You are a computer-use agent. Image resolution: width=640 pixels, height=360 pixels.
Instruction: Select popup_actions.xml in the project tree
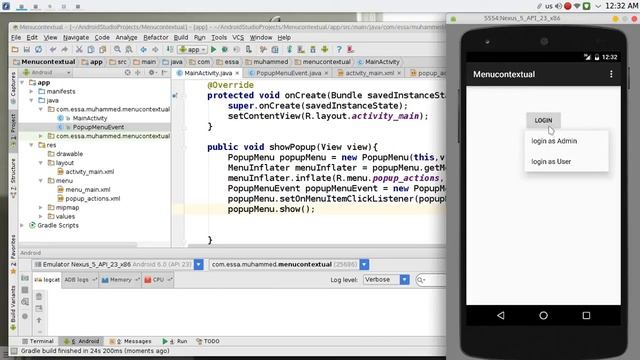(x=93, y=199)
